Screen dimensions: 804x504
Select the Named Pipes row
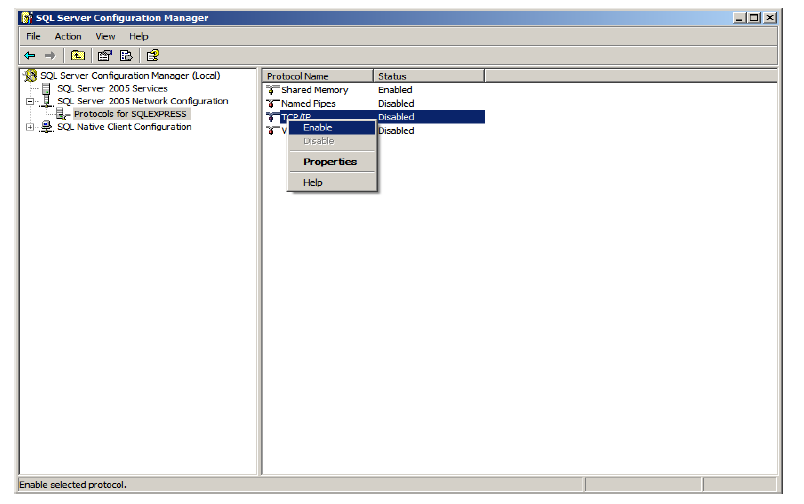(x=373, y=104)
